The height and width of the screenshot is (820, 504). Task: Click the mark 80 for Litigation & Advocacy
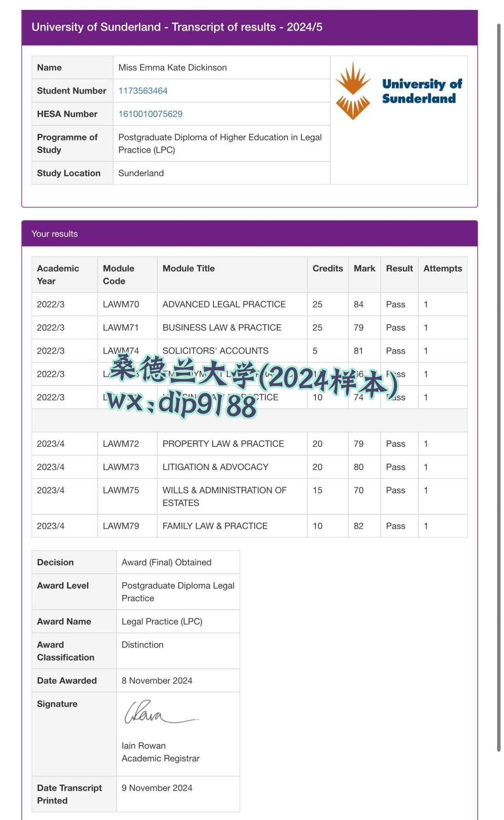(358, 467)
